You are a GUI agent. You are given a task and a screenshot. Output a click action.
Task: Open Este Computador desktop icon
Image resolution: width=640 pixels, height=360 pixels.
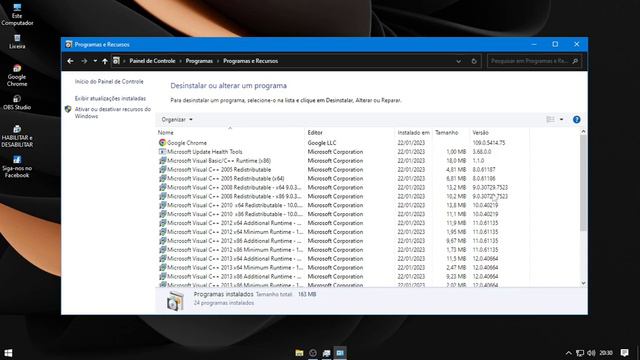(17, 15)
